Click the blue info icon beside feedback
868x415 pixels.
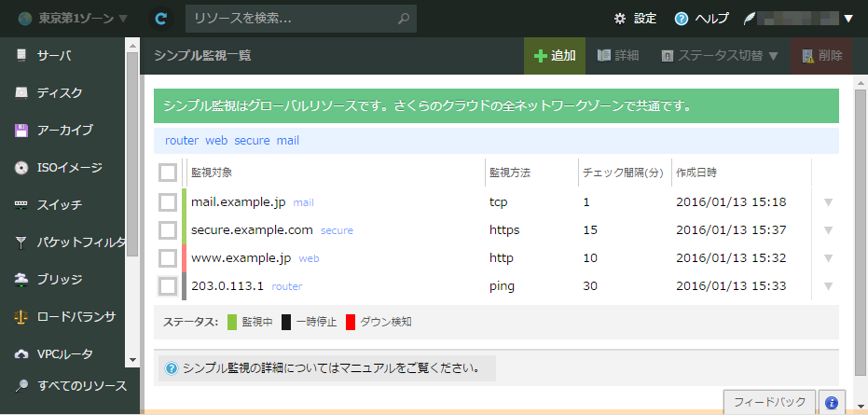tap(833, 403)
